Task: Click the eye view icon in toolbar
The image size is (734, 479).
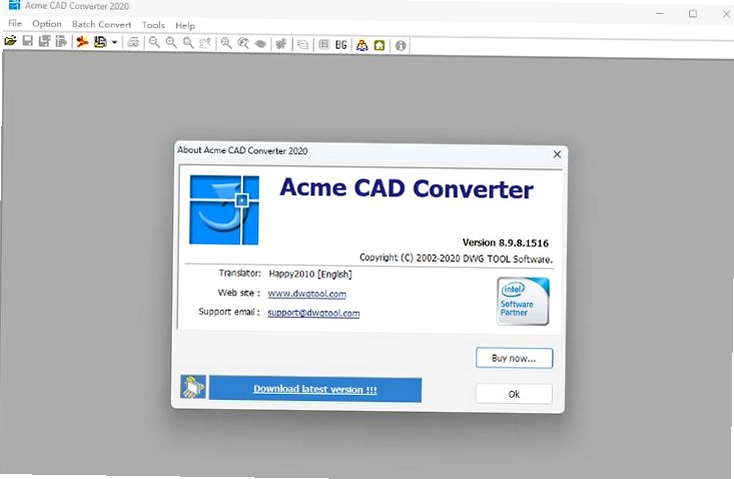Action: (261, 44)
